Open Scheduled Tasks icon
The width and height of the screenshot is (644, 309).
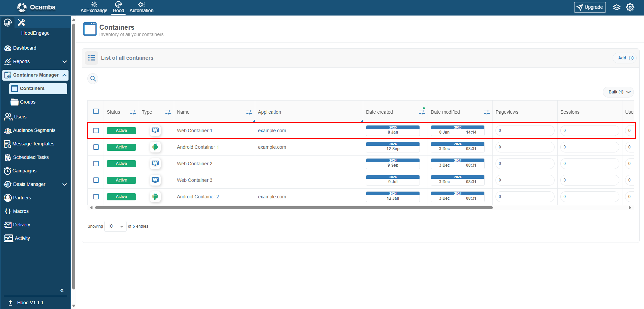pos(8,158)
